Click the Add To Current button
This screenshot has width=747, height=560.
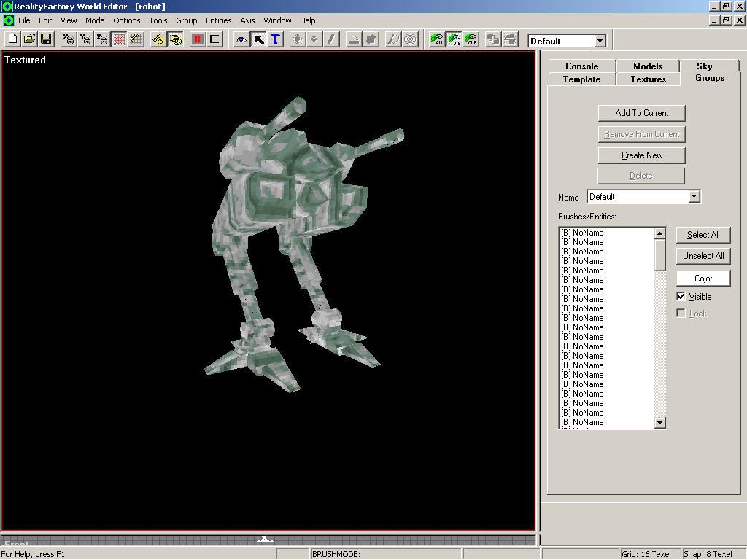[641, 113]
